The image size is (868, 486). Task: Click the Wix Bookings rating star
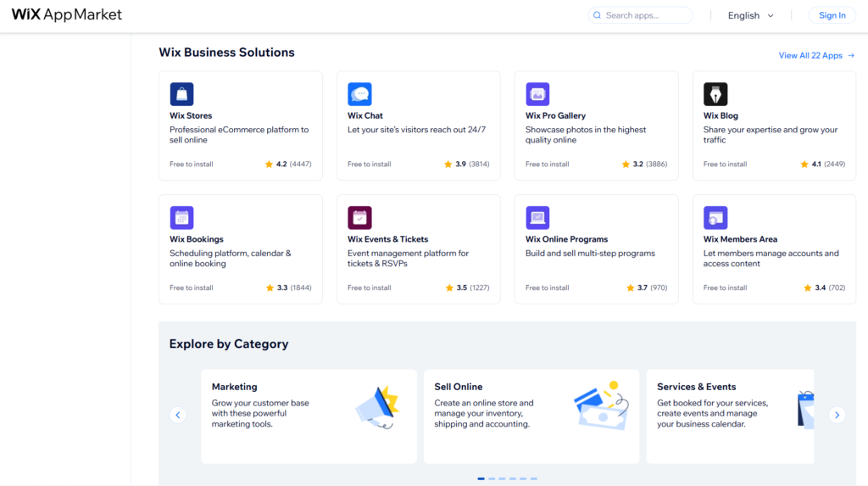pos(270,288)
